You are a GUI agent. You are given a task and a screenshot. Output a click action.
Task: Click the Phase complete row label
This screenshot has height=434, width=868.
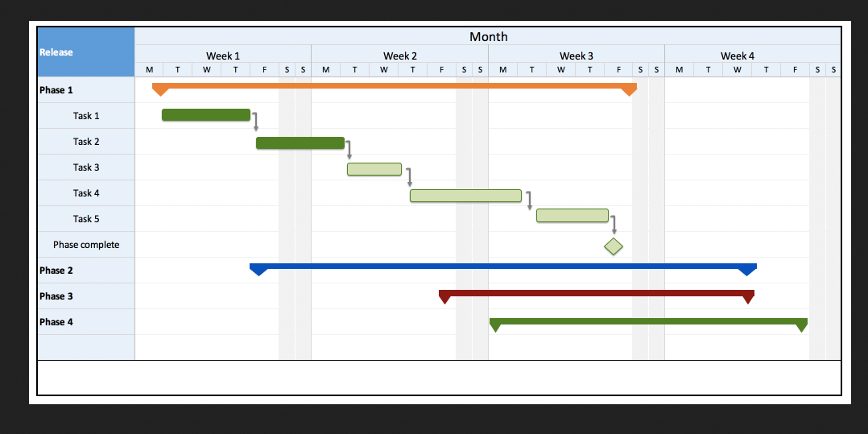point(86,244)
